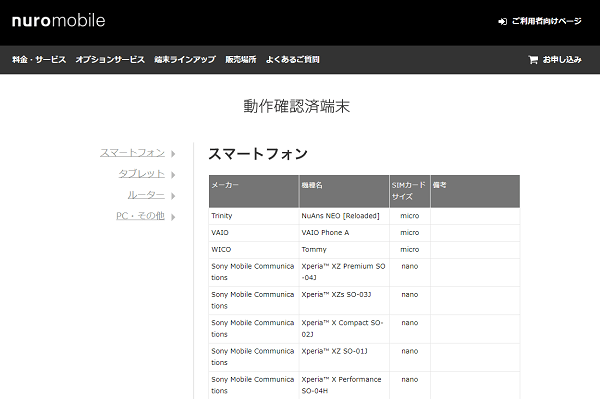600x399 pixels.
Task: Go to 端末ラインアップ page
Action: click(185, 60)
